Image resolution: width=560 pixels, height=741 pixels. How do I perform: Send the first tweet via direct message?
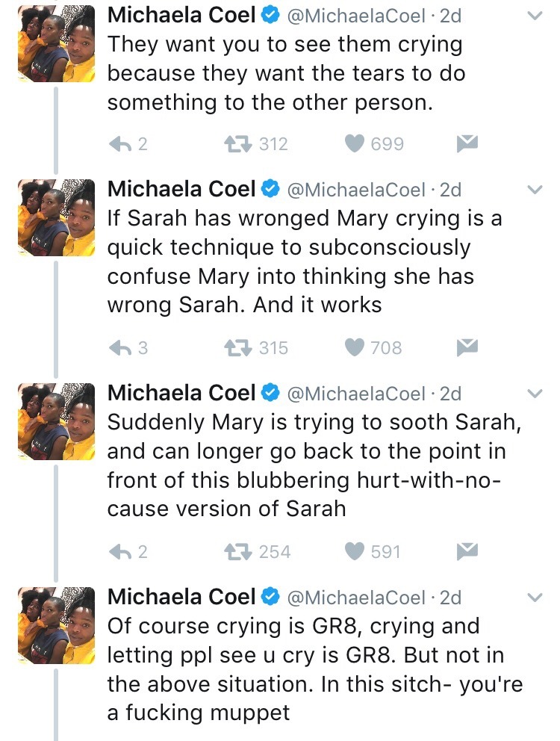[x=467, y=143]
